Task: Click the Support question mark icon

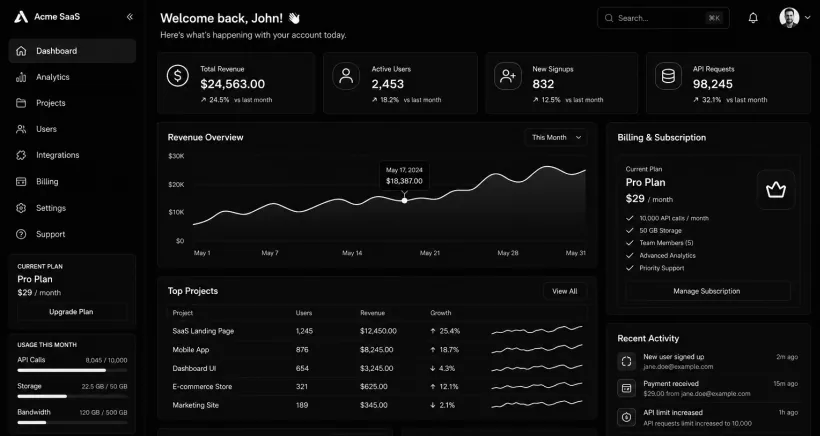Action: pos(21,234)
